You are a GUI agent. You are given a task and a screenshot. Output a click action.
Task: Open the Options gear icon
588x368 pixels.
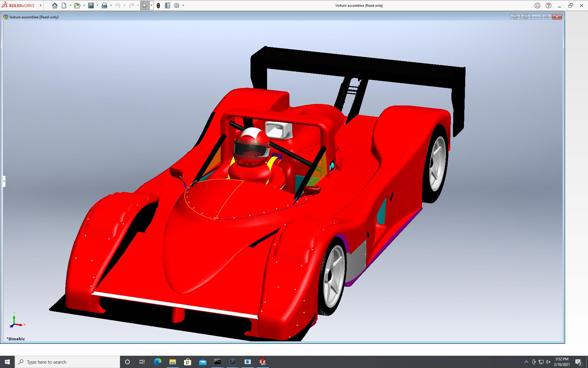(x=177, y=6)
